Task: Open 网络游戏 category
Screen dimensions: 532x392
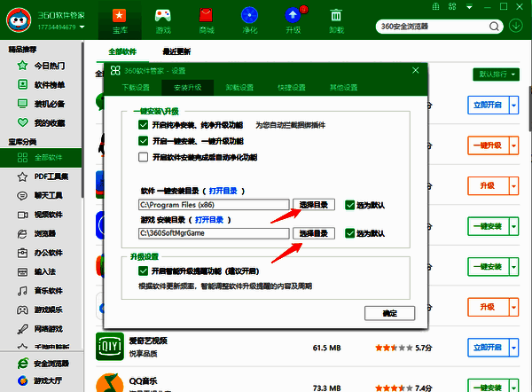Action: [41, 329]
